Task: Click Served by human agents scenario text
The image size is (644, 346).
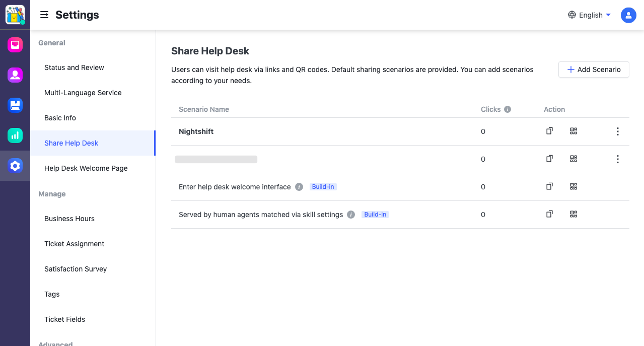Action: (261, 215)
